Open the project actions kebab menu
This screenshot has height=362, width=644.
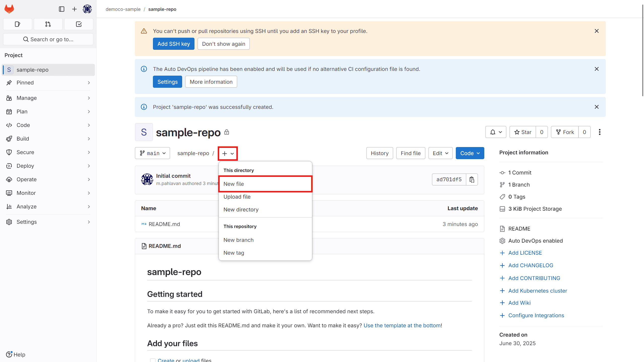[600, 132]
